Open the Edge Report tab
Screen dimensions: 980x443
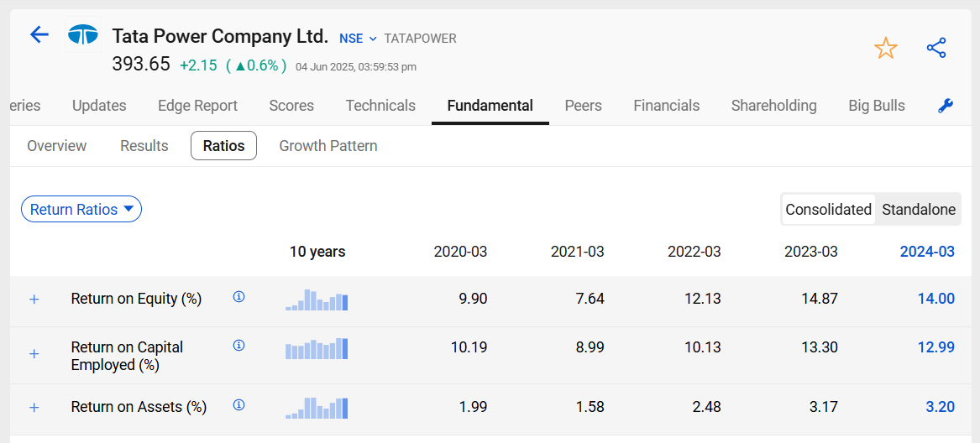[x=197, y=106]
